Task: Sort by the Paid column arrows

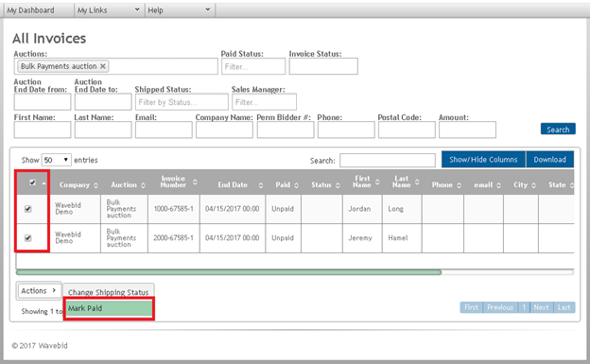Action: click(297, 185)
